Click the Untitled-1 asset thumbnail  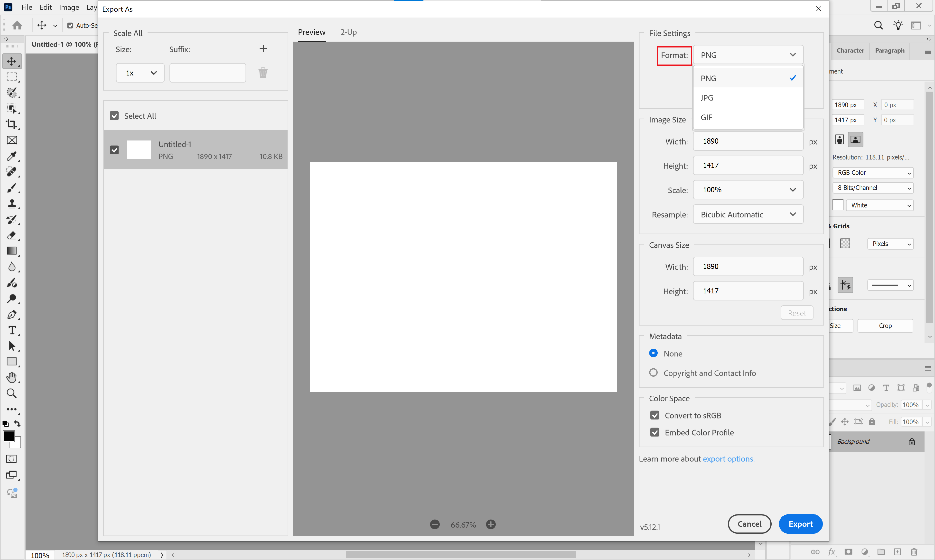[139, 149]
